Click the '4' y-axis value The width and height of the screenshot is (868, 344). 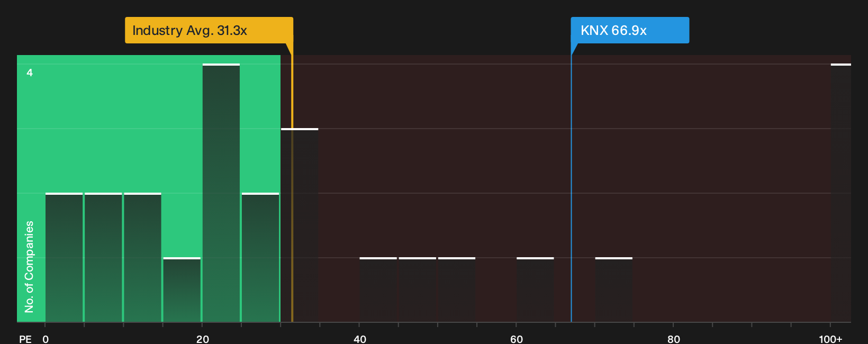point(30,73)
